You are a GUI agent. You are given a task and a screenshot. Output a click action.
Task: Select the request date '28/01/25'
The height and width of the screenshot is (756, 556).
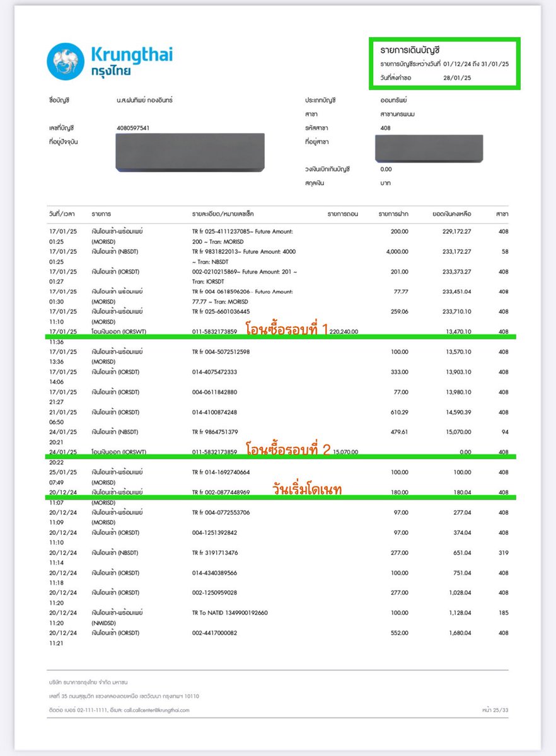[x=458, y=78]
